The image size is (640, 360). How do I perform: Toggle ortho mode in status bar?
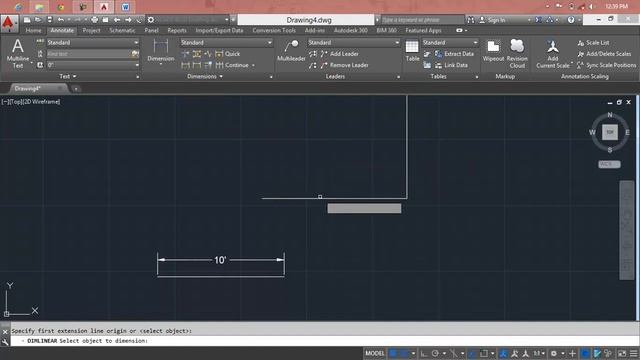pyautogui.click(x=424, y=353)
